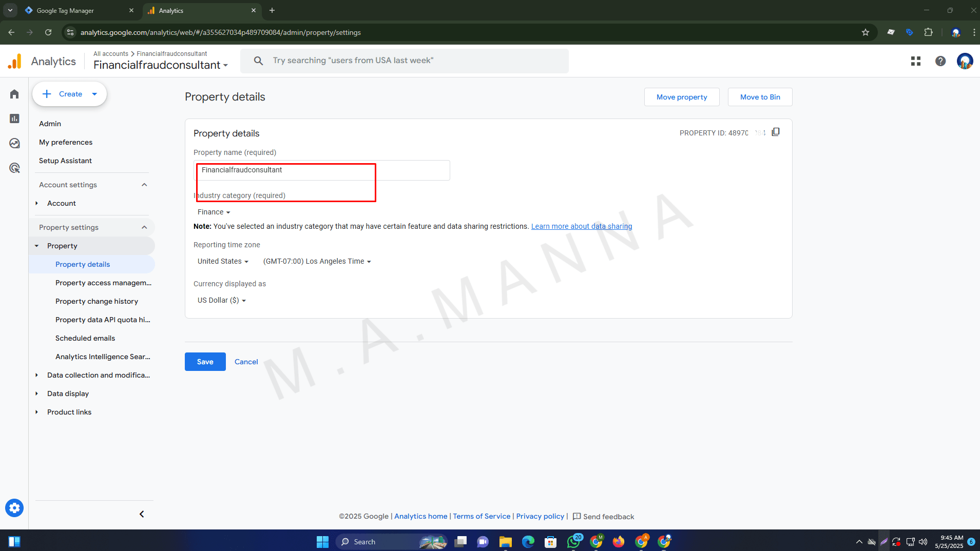This screenshot has height=551, width=980.
Task: Expand the Data display tree item
Action: pyautogui.click(x=37, y=393)
